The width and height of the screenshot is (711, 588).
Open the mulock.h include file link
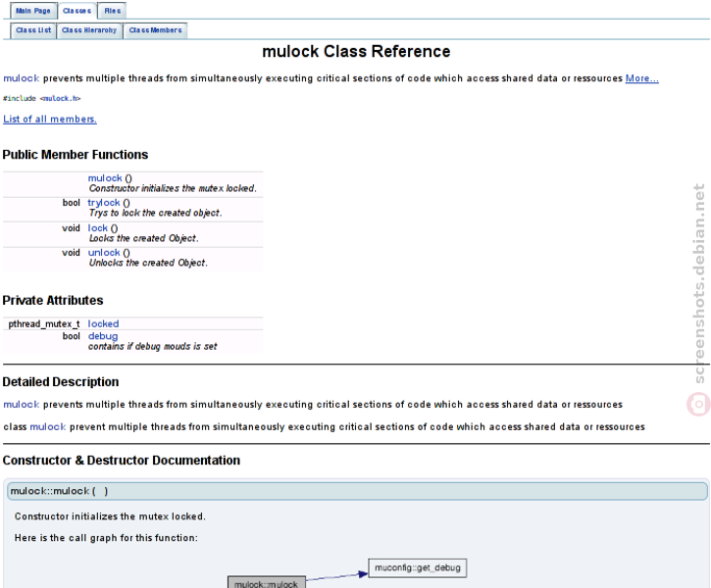tap(60, 98)
